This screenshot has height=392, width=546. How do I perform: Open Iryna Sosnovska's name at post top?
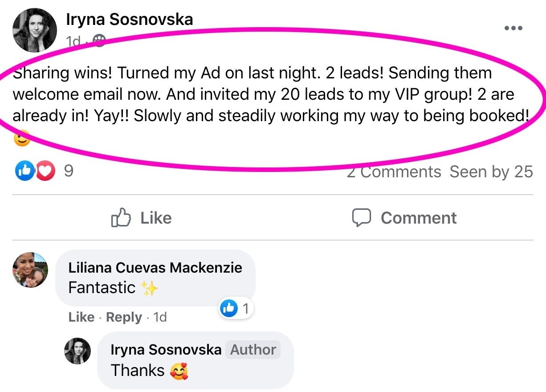point(129,19)
